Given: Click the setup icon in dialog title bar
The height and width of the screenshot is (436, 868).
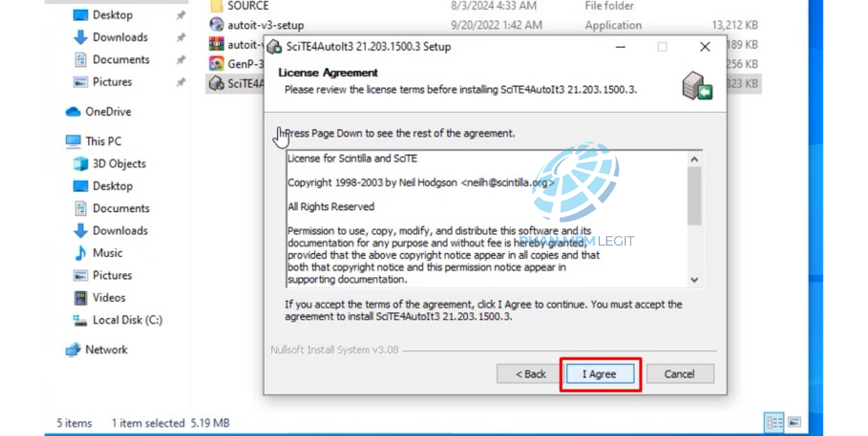Looking at the screenshot, I should (x=274, y=47).
